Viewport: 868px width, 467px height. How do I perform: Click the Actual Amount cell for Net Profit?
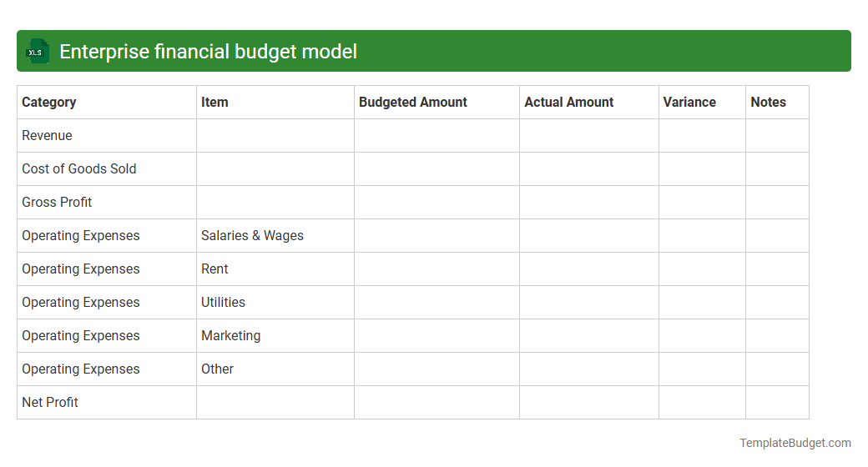tap(589, 402)
